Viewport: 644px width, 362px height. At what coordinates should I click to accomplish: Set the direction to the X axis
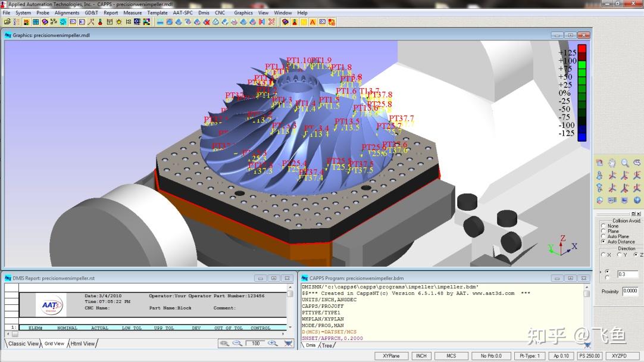603,255
